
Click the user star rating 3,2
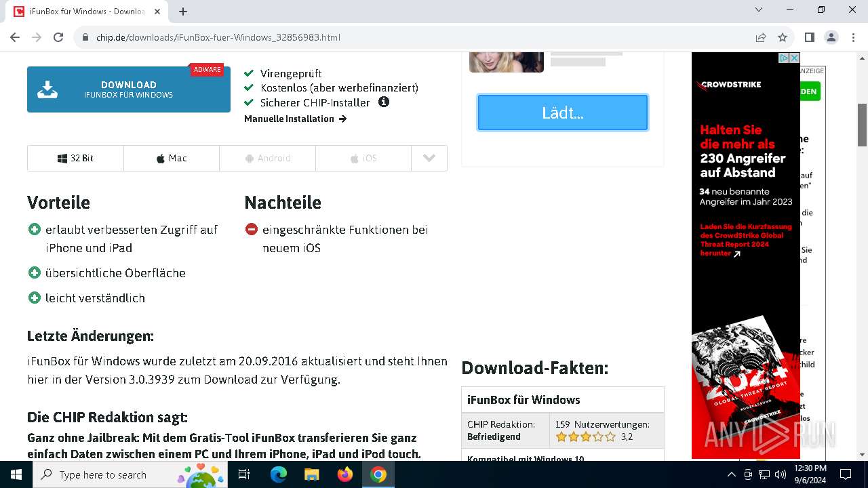pyautogui.click(x=594, y=437)
